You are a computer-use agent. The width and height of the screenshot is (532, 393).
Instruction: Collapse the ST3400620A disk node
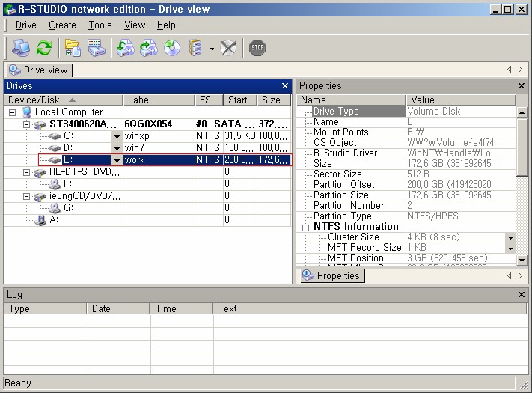click(26, 124)
